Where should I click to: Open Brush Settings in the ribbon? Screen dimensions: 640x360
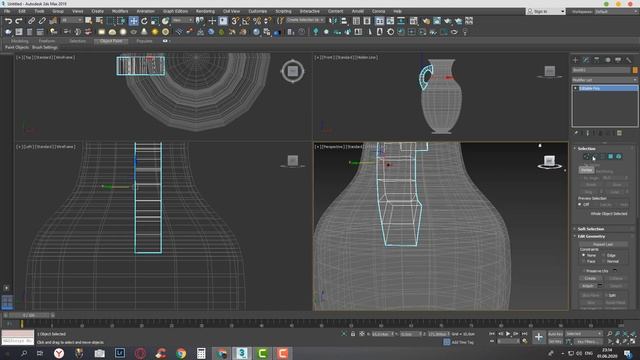pyautogui.click(x=45, y=47)
